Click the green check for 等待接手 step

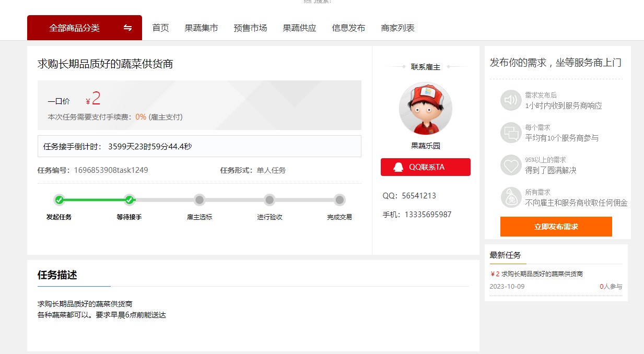(129, 200)
